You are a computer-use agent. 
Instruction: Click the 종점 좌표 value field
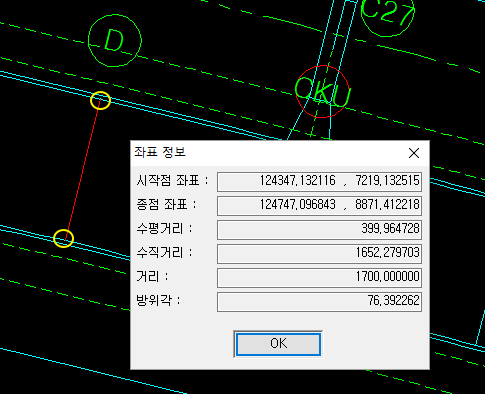pos(319,206)
